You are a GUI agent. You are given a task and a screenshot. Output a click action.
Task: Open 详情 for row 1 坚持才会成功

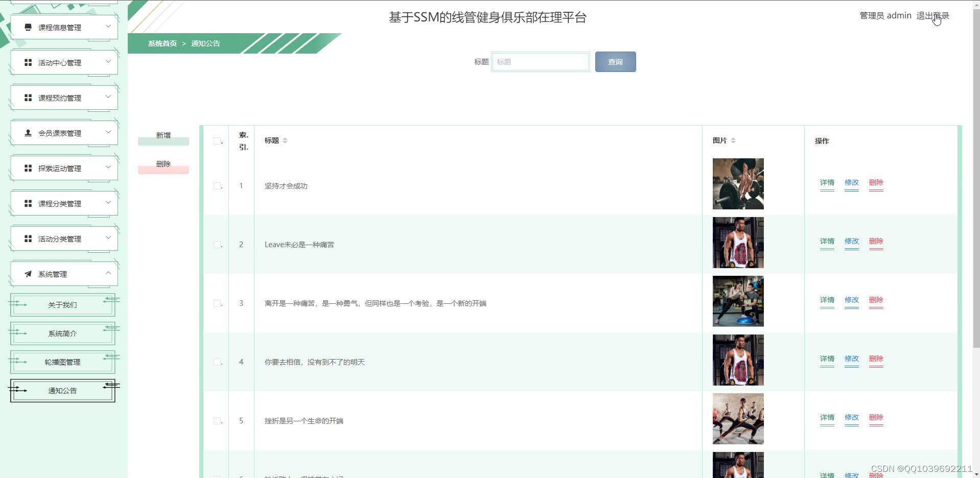tap(827, 183)
